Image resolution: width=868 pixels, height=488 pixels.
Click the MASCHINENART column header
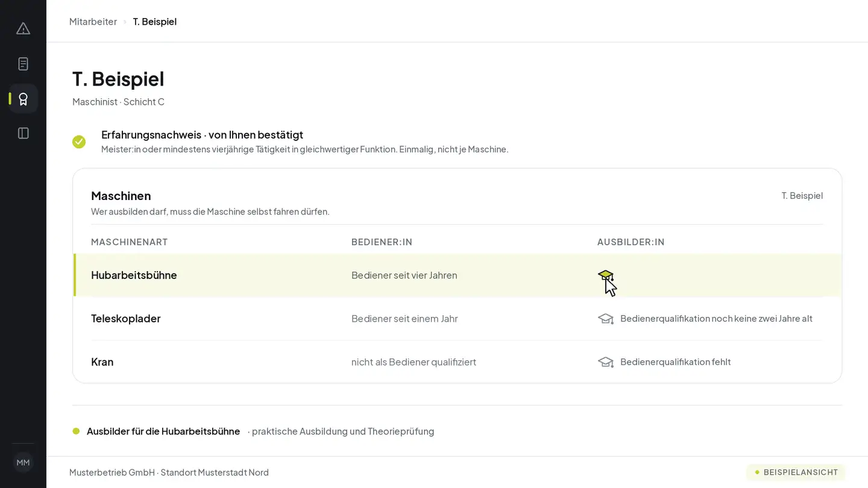pyautogui.click(x=130, y=242)
